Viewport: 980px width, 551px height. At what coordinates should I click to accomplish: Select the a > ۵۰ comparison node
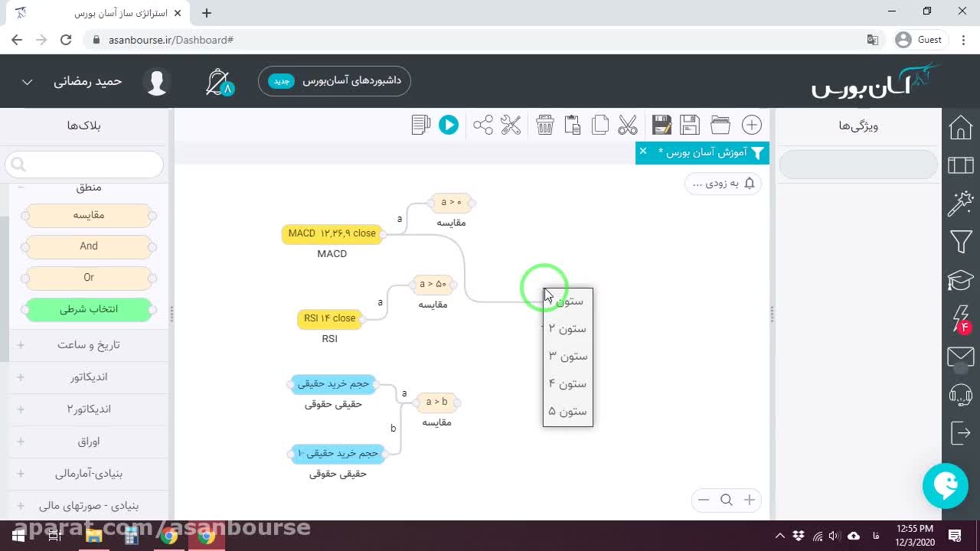[433, 285]
